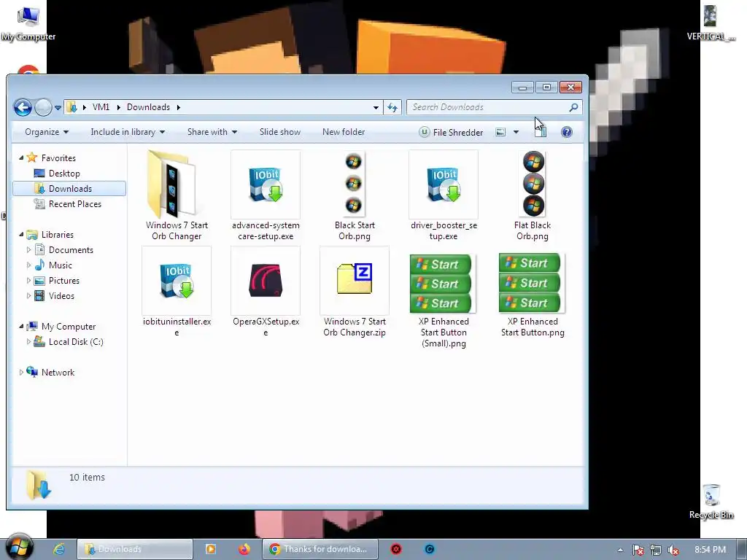Select Network in navigation pane
Screen dimensions: 747x560
tap(58, 373)
